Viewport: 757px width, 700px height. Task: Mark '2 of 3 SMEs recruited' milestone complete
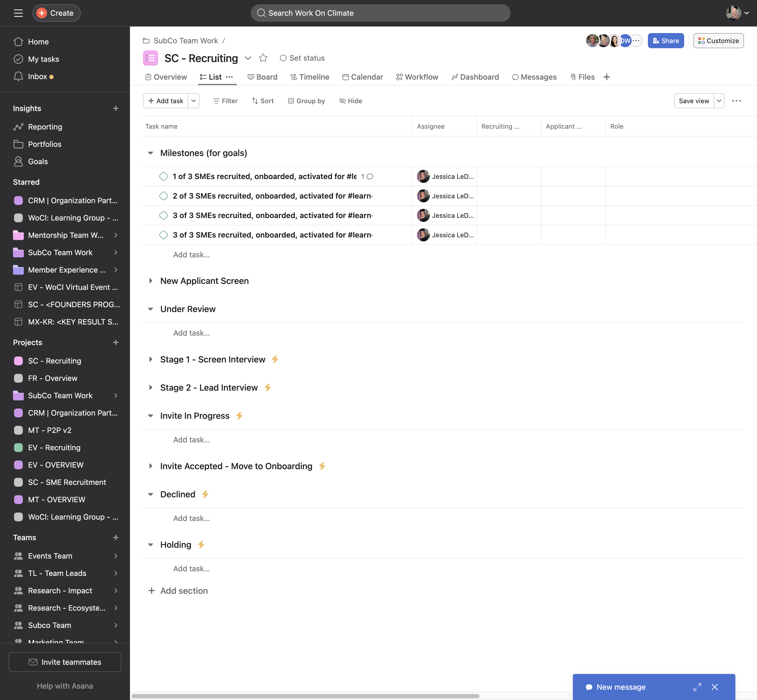tap(164, 196)
